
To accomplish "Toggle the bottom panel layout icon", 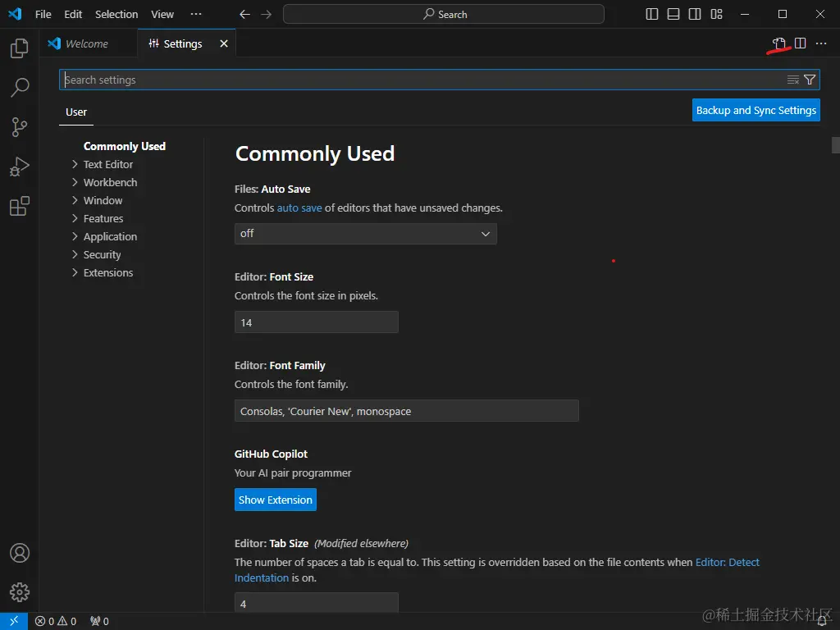I will point(673,14).
